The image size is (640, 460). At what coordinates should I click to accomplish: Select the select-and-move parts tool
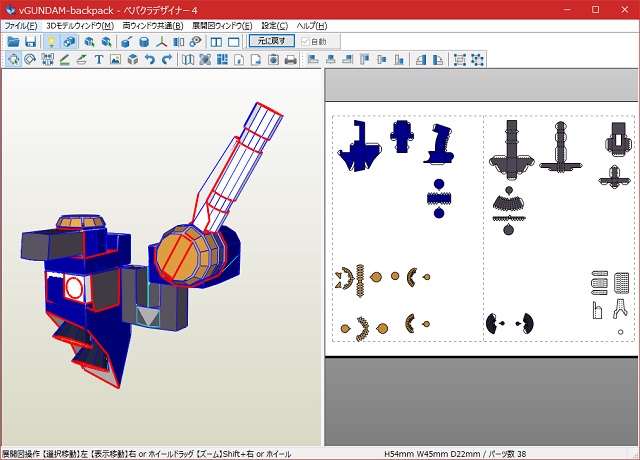[13, 60]
